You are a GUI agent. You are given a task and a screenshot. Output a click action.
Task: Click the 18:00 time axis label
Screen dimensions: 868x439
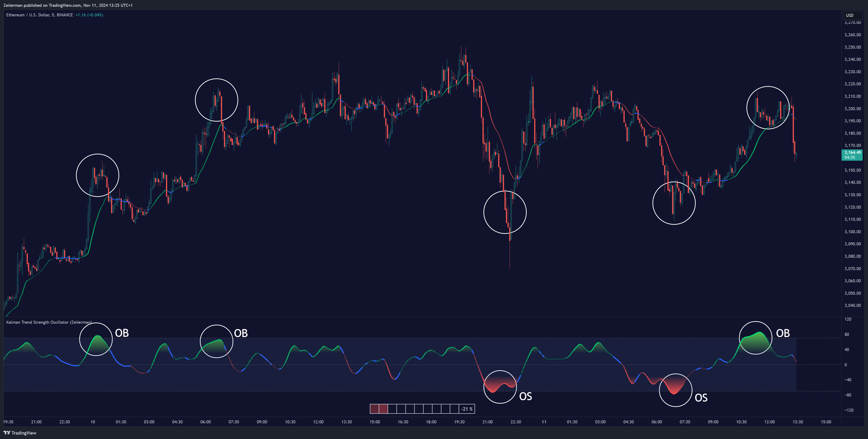click(431, 422)
